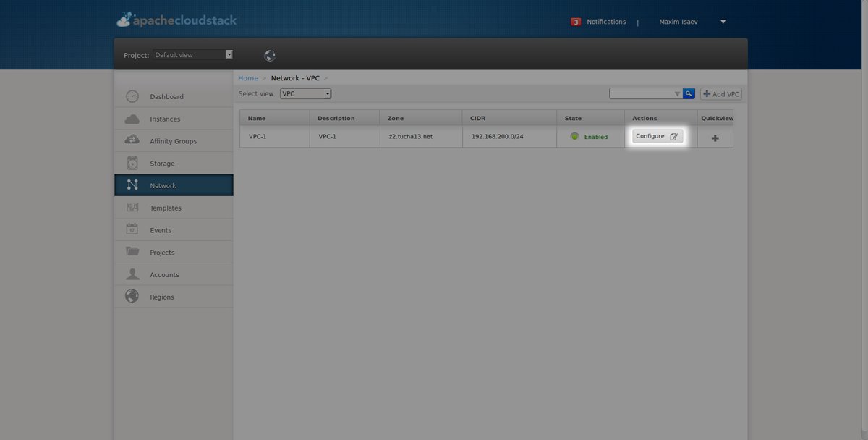Open the red Notifications counter badge
This screenshot has width=868, height=440.
pyautogui.click(x=576, y=22)
